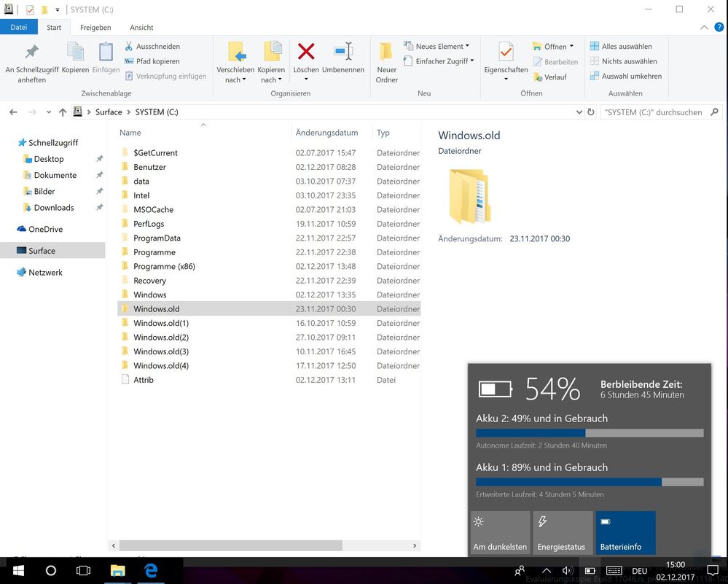Click the Windows.old preview folder thumbnail
This screenshot has width=728, height=584.
pos(469,195)
